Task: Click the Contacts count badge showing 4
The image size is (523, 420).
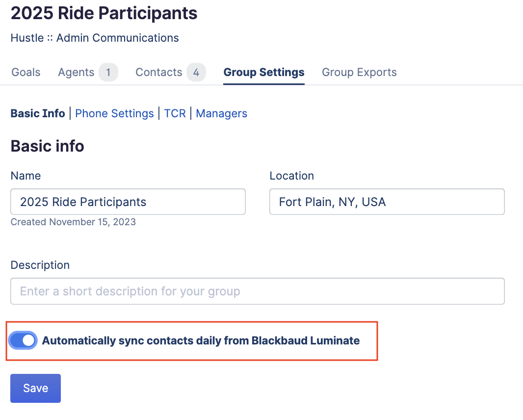Action: [x=196, y=72]
